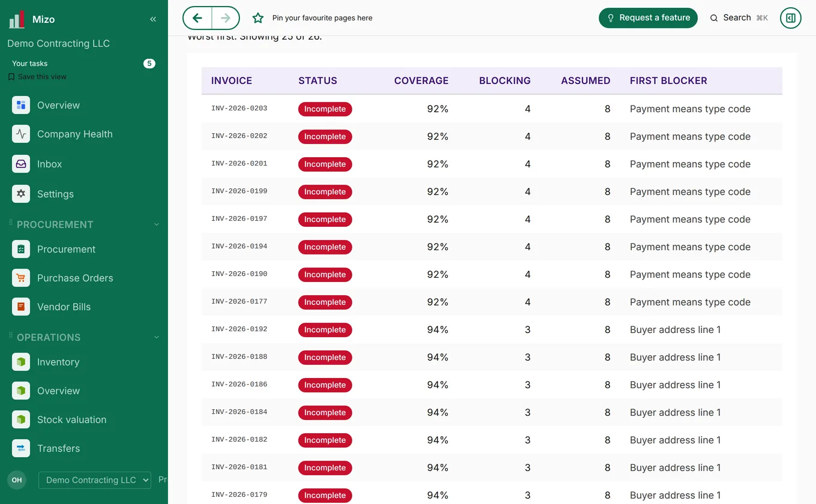Sort by the COVERAGE column header
The height and width of the screenshot is (504, 816).
point(421,80)
